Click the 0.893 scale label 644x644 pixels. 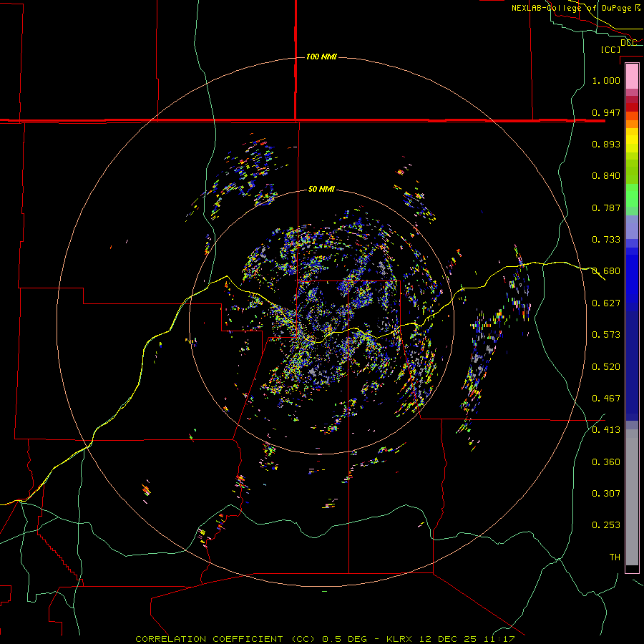(x=606, y=144)
